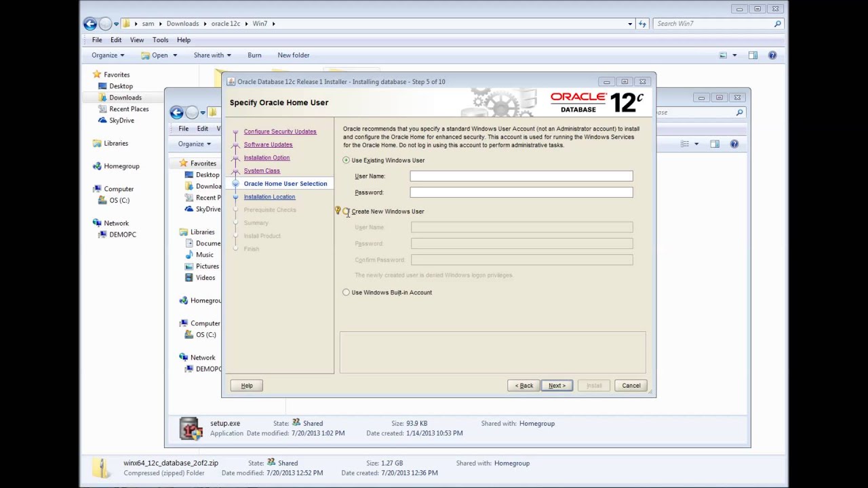868x488 pixels.
Task: Click refresh icon beside address bar
Action: tap(642, 24)
